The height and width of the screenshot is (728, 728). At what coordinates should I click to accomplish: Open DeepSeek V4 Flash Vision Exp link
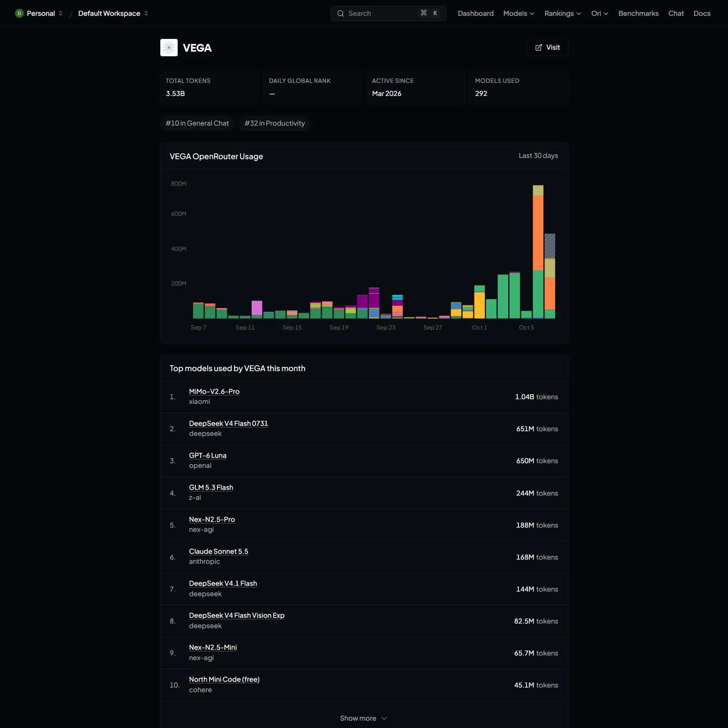(237, 615)
